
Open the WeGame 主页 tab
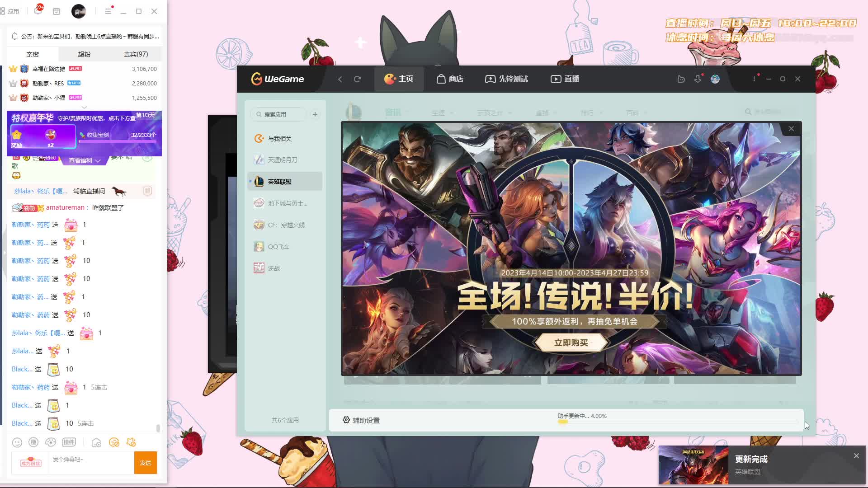(x=399, y=79)
